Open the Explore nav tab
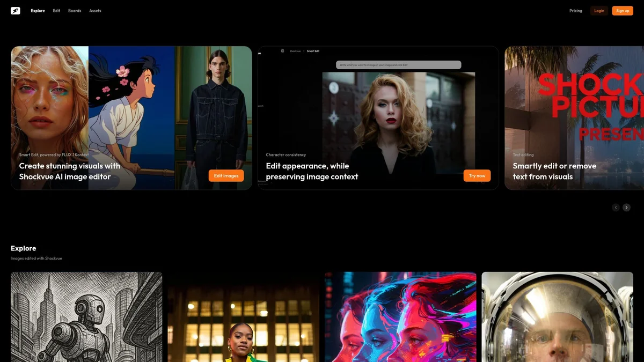Screen dimensions: 644x362 (38, 11)
